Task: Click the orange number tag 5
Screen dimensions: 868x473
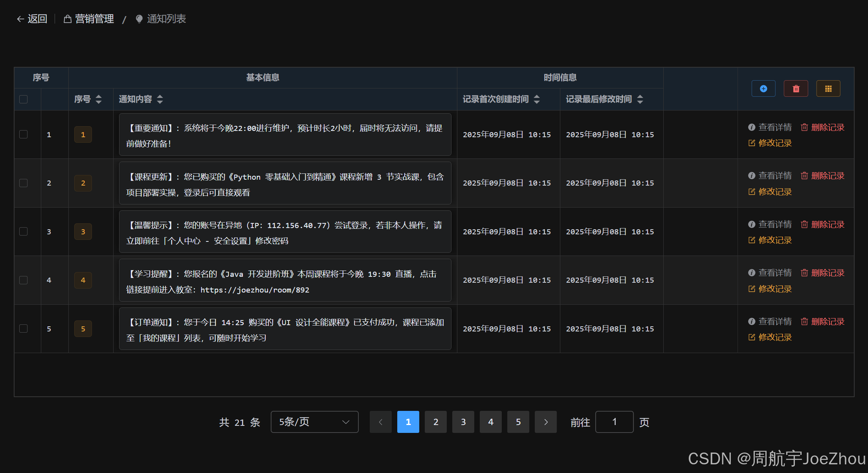Action: [x=83, y=329]
